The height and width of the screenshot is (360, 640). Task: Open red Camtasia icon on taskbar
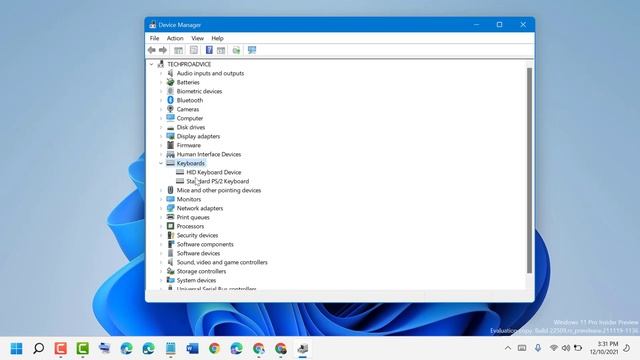[61, 349]
